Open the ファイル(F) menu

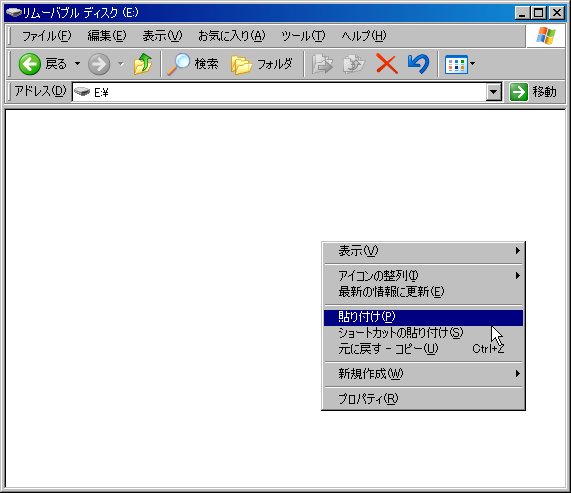[46, 36]
